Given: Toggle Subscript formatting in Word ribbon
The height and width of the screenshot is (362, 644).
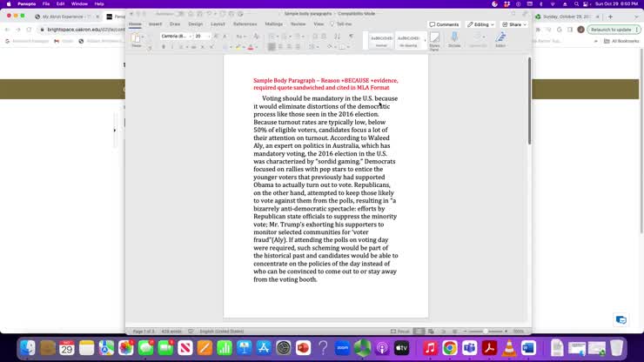Looking at the screenshot, I should (x=203, y=47).
